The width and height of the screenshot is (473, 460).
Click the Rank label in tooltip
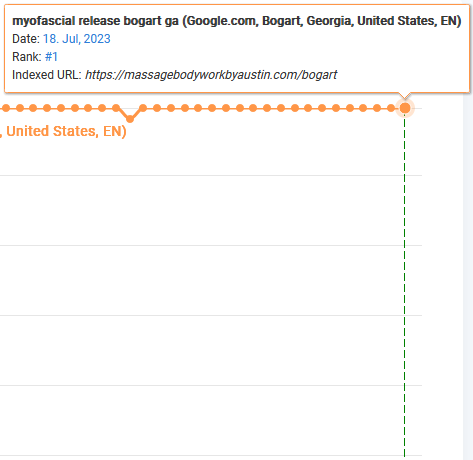[x=27, y=57]
